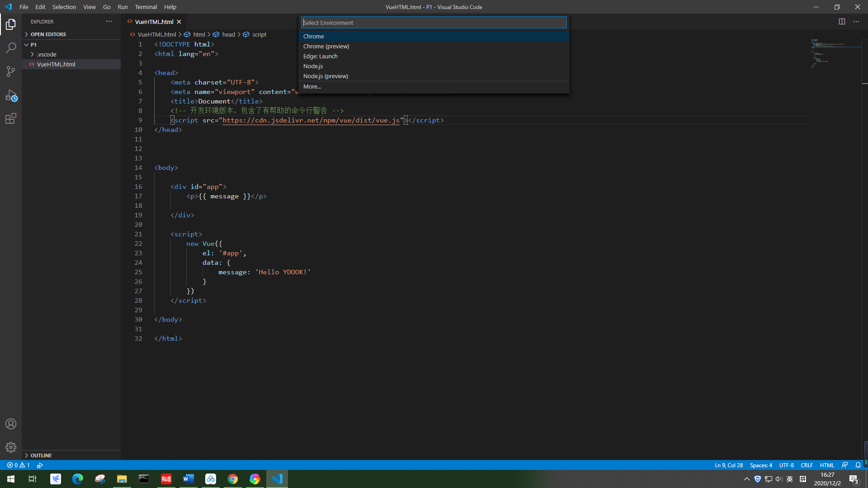Viewport: 868px width, 488px height.
Task: Choose Node.js (preview) environment
Action: [x=434, y=76]
